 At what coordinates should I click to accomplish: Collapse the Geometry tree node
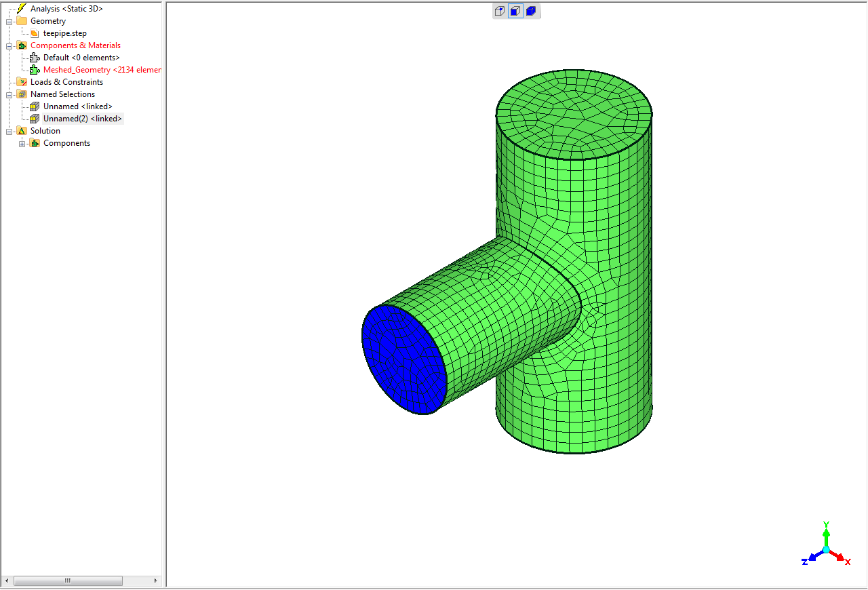click(9, 21)
